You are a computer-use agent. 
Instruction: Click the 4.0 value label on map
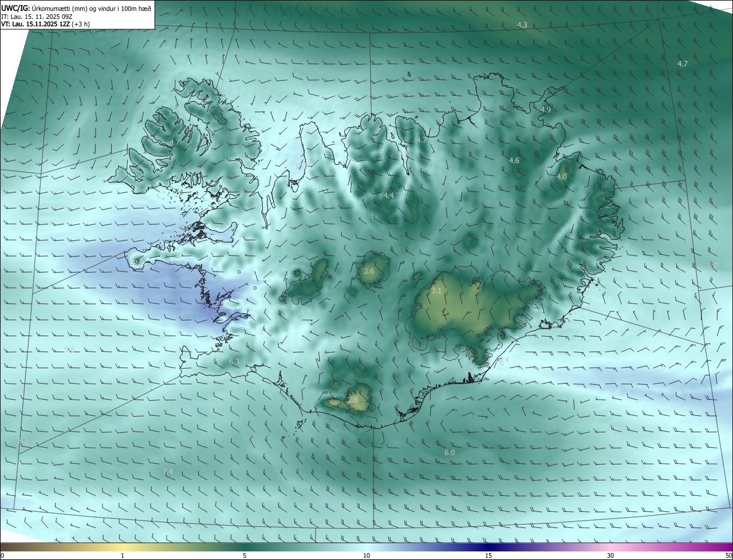point(562,177)
